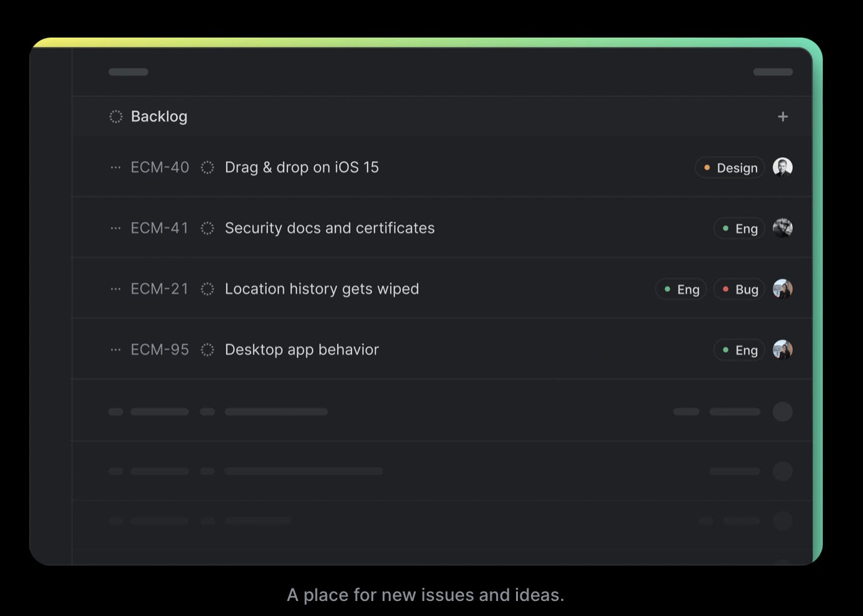Click the assignee avatar on ECM-95
Viewport: 863px width, 616px height.
(x=782, y=349)
